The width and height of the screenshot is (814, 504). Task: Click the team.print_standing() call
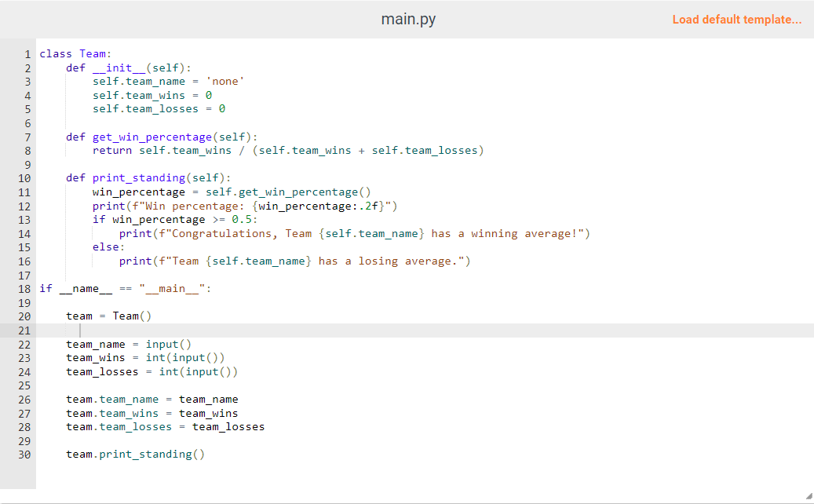click(133, 454)
